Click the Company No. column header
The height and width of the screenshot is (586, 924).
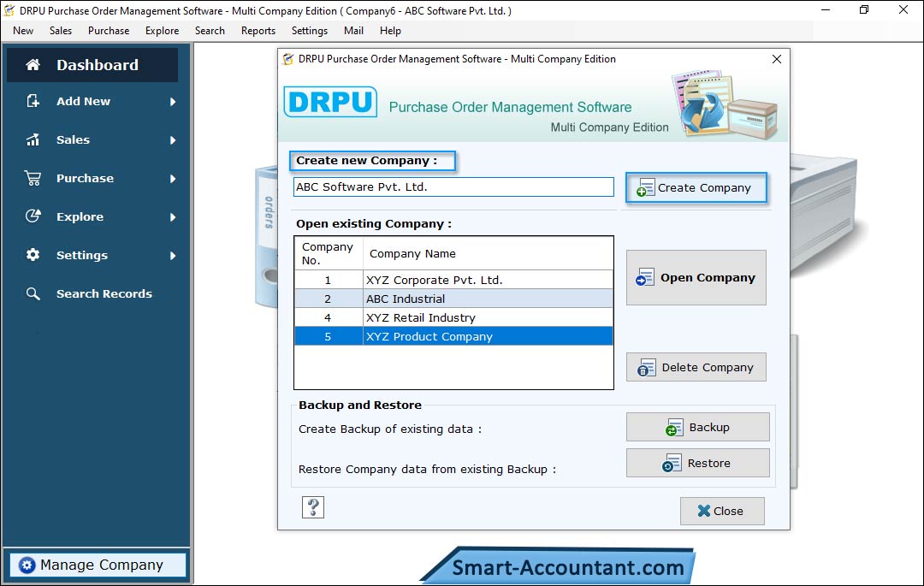pos(329,253)
